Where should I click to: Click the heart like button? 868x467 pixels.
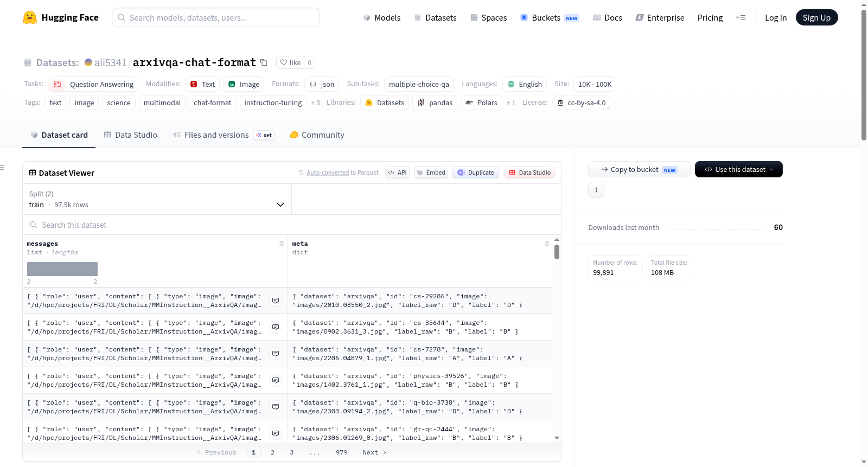(290, 62)
